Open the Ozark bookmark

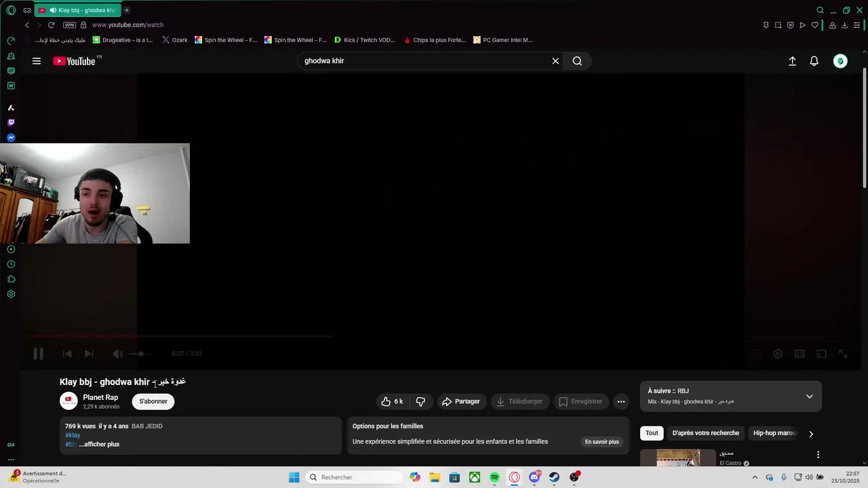coord(175,40)
